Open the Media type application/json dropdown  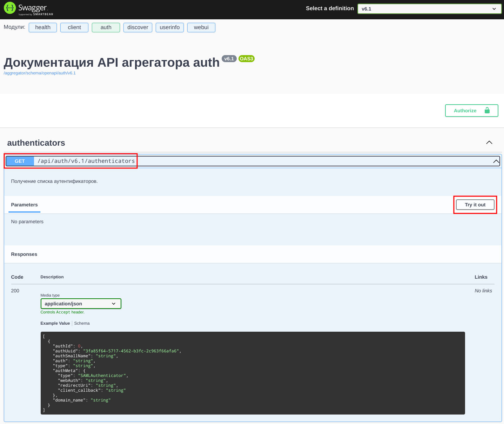81,304
